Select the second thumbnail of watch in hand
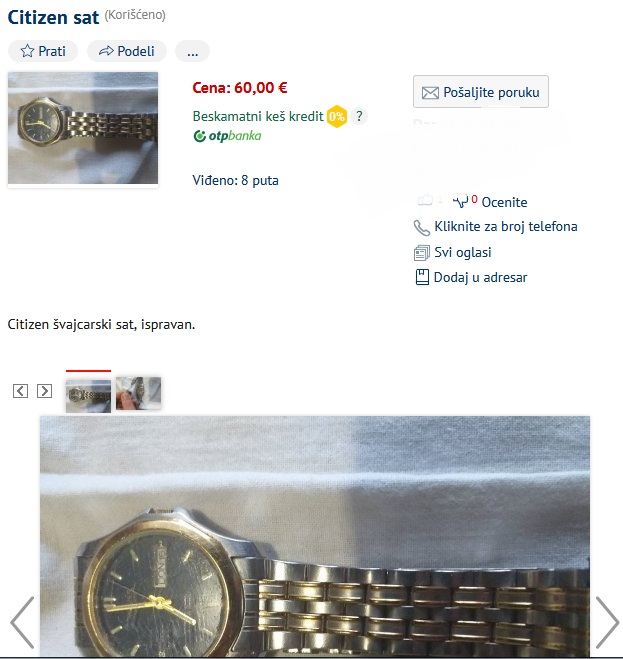Viewport: 623px width, 659px height. [138, 393]
